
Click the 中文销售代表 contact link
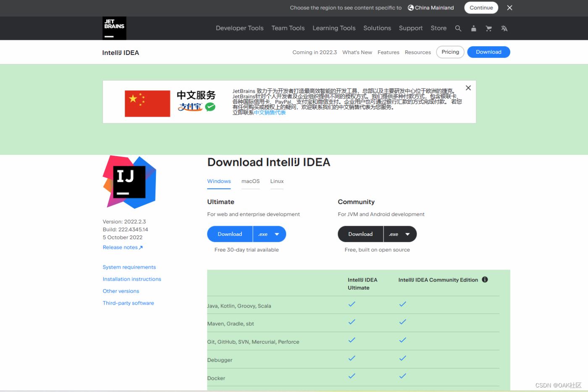[270, 112]
